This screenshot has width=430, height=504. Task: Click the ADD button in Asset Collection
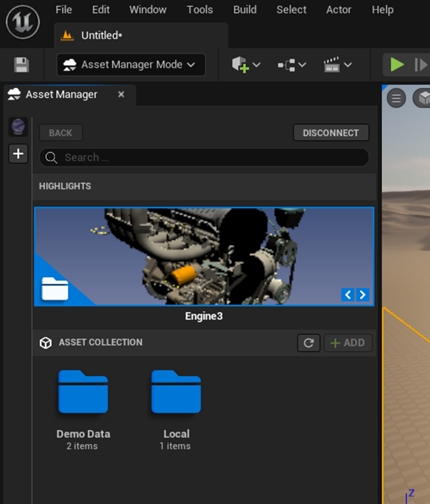(x=348, y=343)
